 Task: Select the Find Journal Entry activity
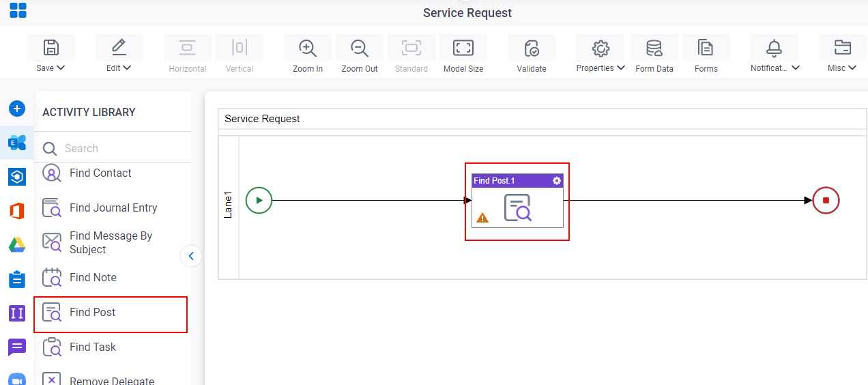[113, 208]
